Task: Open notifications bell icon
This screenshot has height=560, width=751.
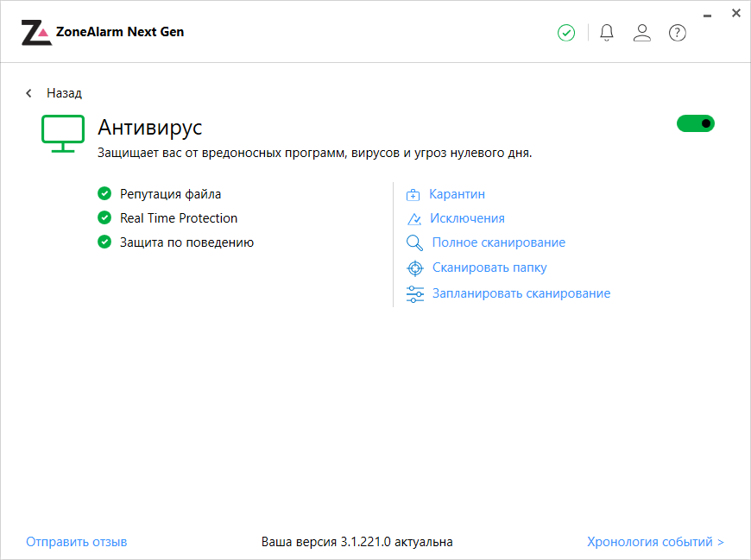Action: [x=606, y=33]
